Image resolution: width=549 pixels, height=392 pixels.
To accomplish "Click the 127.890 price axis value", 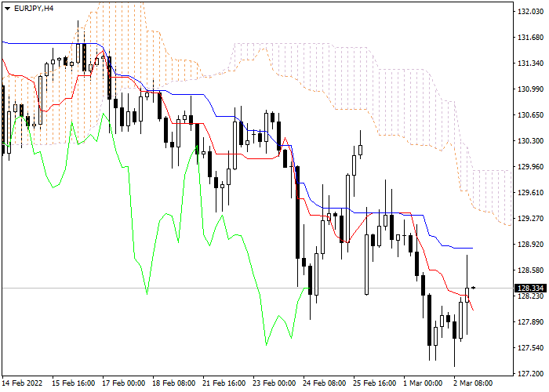I will point(530,322).
